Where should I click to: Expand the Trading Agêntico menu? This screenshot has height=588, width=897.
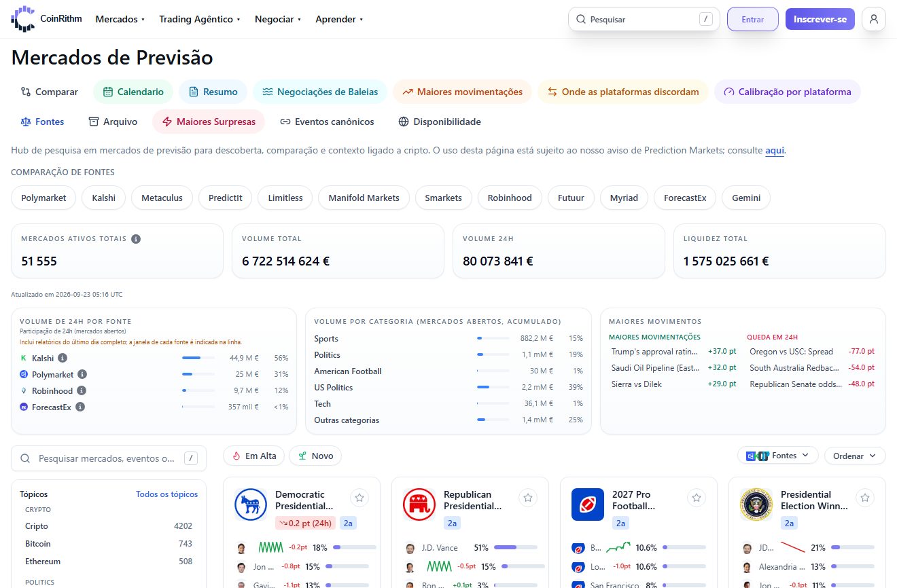[200, 19]
